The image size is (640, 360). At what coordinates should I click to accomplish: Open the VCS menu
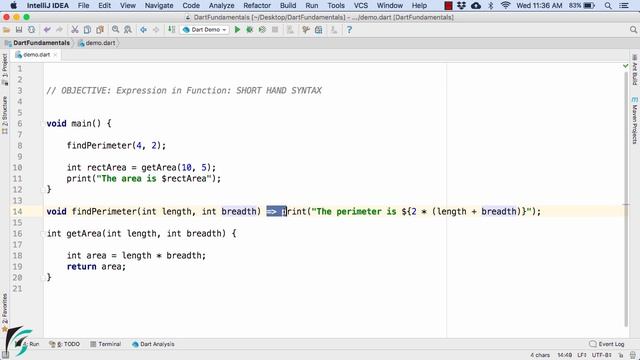pos(360,5)
